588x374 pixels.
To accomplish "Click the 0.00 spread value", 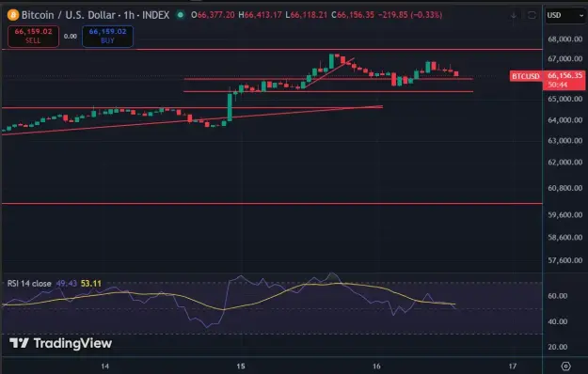I will tap(71, 37).
